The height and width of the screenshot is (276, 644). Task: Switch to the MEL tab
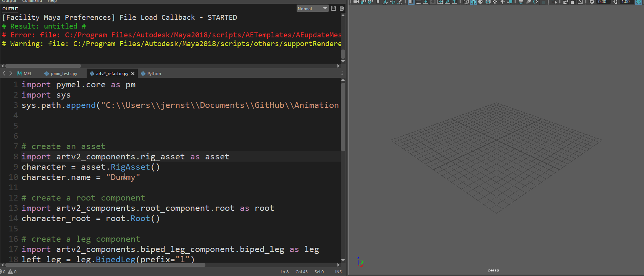(24, 74)
